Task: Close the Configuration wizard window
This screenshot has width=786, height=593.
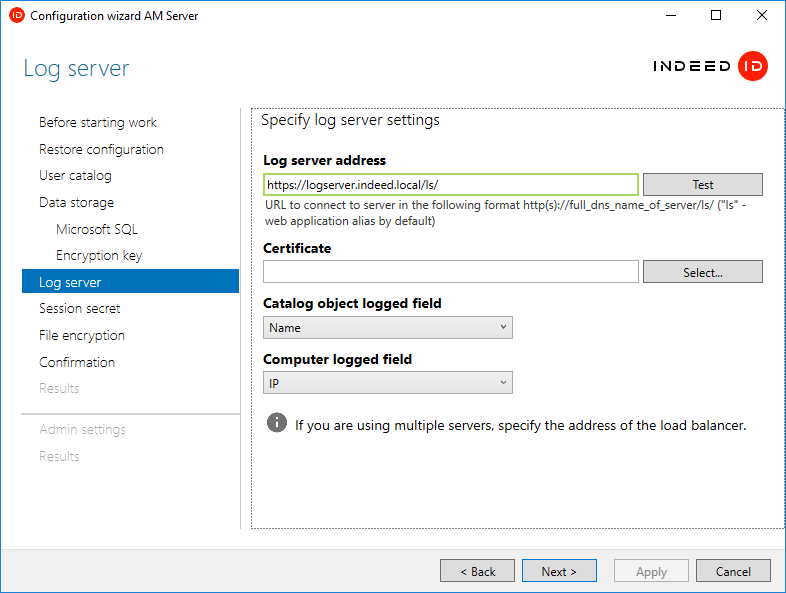Action: 762,15
